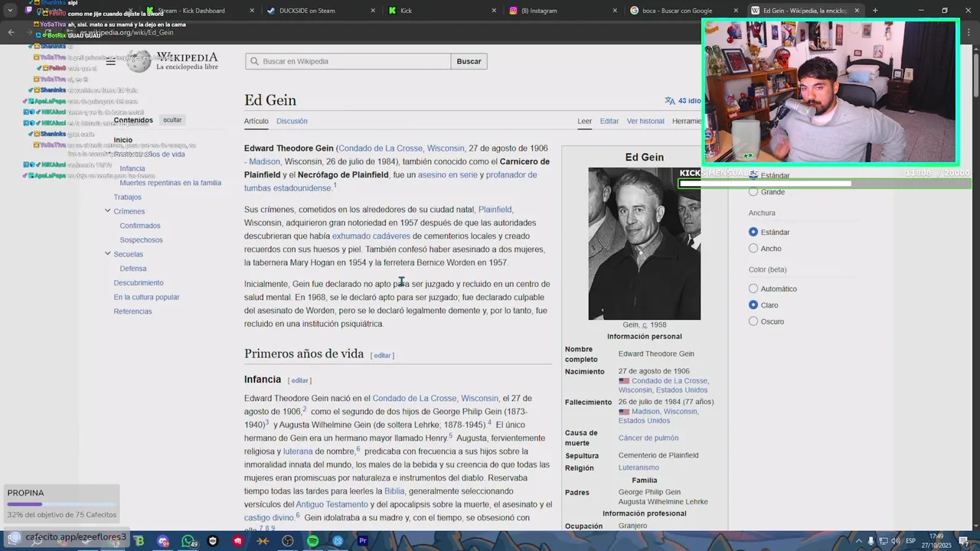Open the notification center icon
980x551 pixels.
(x=964, y=541)
